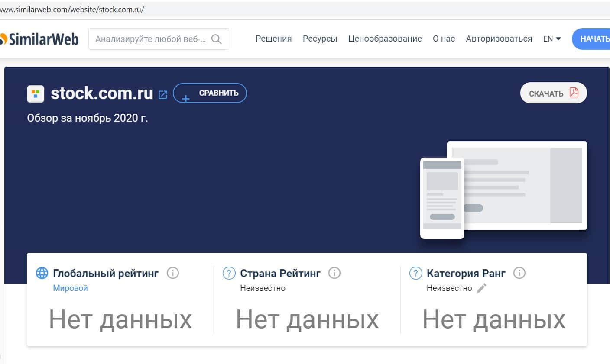Click info icon beside Глобальный рейтинг
Image resolution: width=610 pixels, height=364 pixels.
[x=172, y=273]
